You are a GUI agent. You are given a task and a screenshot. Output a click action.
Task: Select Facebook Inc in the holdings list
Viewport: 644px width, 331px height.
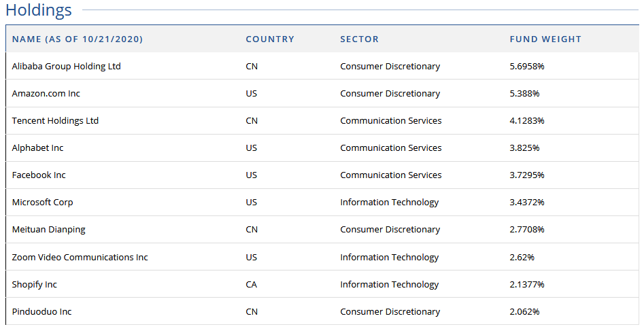pos(39,175)
